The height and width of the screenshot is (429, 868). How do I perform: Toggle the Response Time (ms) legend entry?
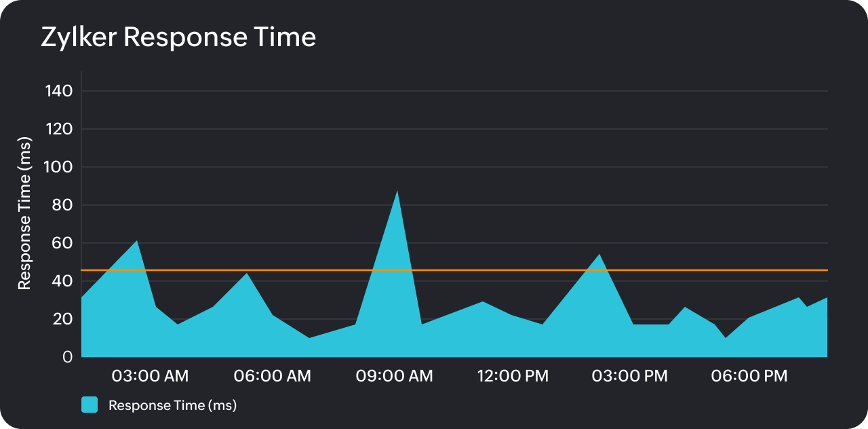[x=172, y=405]
